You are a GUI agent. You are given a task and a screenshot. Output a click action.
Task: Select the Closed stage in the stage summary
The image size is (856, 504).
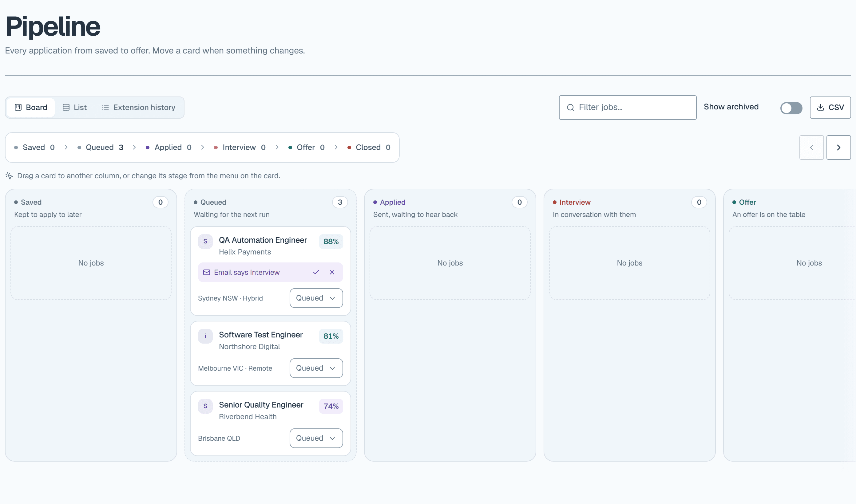(369, 148)
